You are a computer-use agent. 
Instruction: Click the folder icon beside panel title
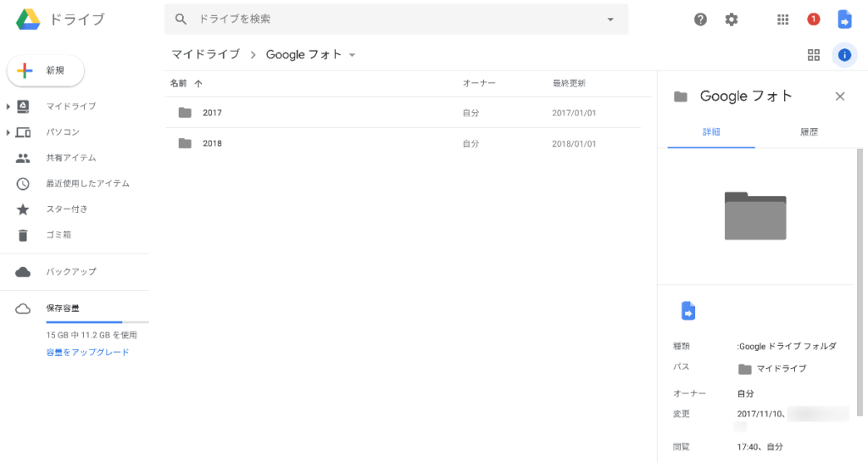click(681, 97)
